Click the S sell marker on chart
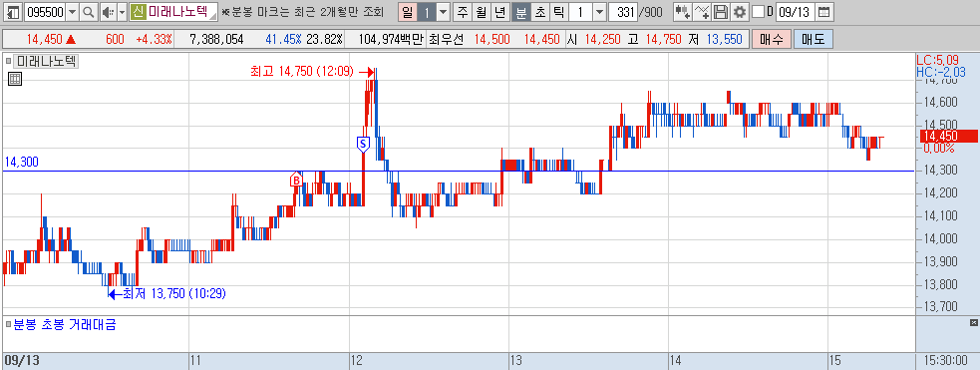The image size is (980, 370). (363, 144)
